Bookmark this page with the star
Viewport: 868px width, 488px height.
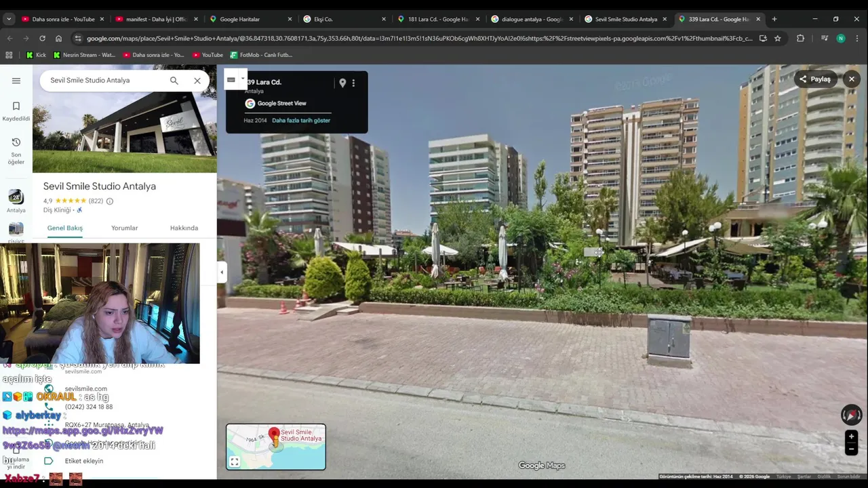coord(778,39)
